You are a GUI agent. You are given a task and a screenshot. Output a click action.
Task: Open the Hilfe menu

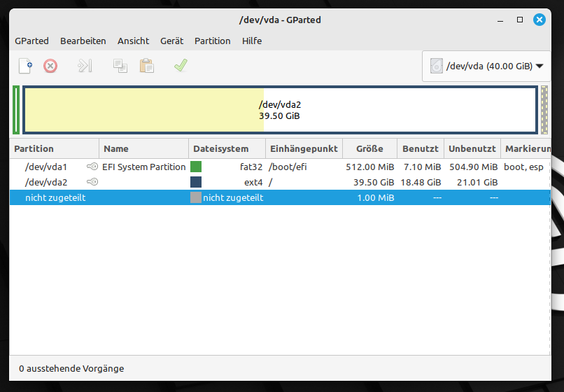(252, 41)
